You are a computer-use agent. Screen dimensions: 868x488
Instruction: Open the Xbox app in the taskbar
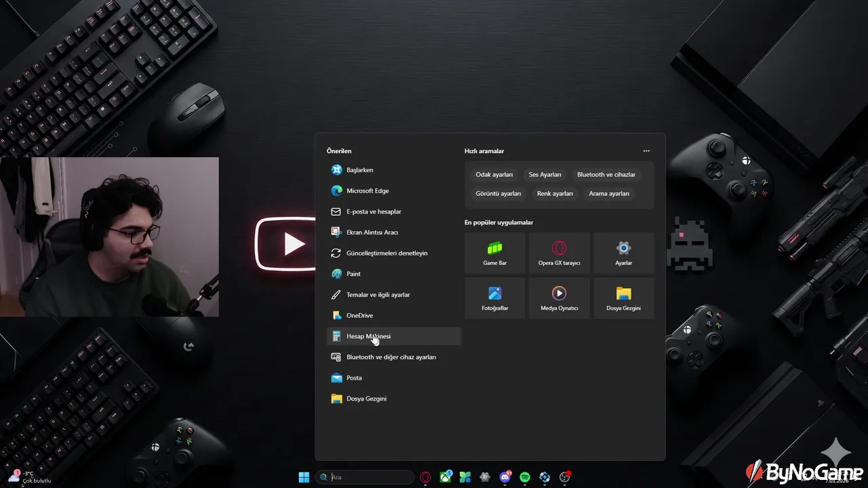tap(446, 477)
